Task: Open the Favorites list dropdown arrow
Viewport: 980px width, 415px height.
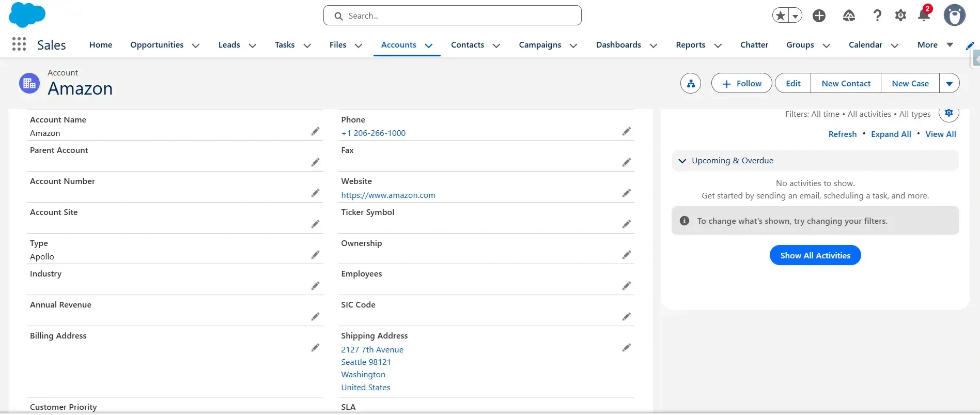Action: pyautogui.click(x=796, y=16)
